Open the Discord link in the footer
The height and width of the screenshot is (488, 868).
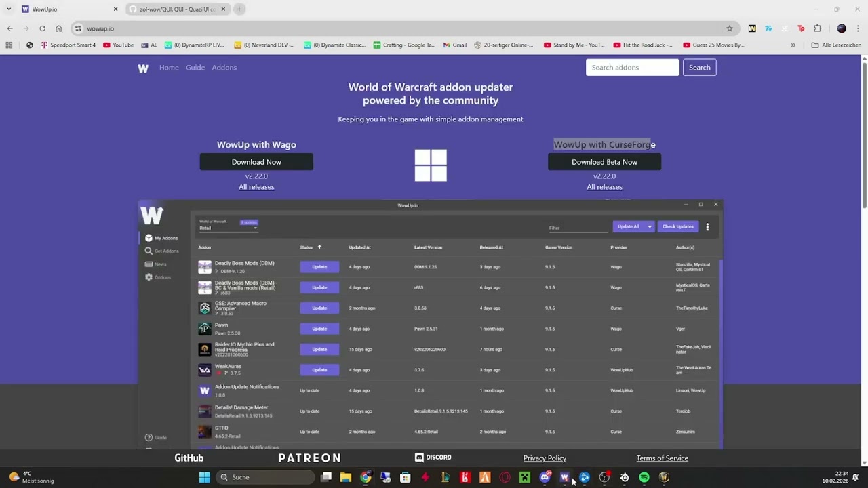pos(433,457)
